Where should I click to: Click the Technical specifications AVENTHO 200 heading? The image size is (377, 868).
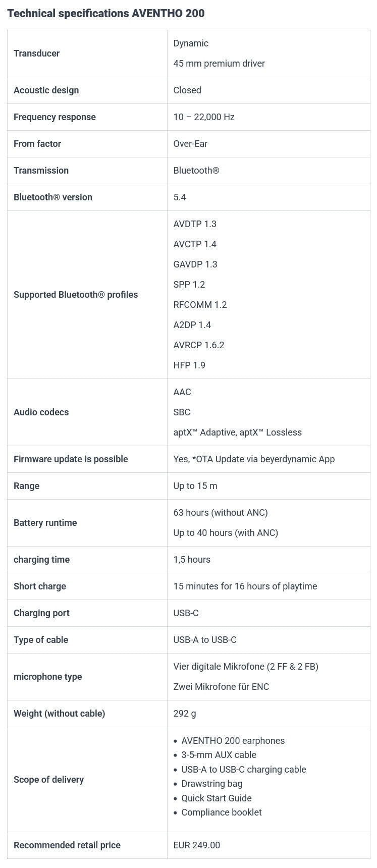tap(106, 14)
